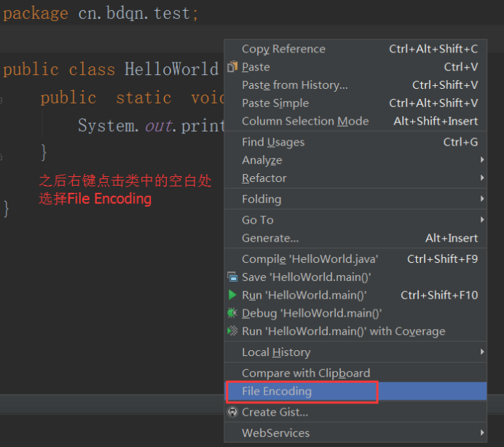Click the HelloWorld class name in code
Screen dimensions: 504x447
(172, 69)
